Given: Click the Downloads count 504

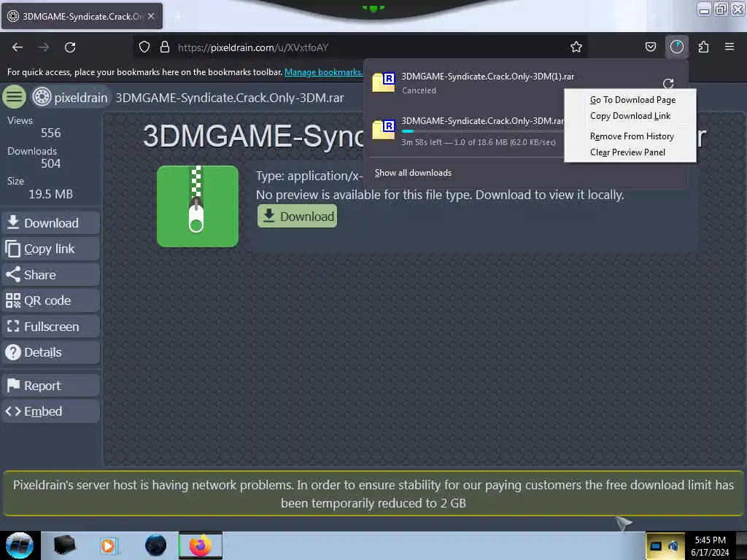Looking at the screenshot, I should (50, 163).
